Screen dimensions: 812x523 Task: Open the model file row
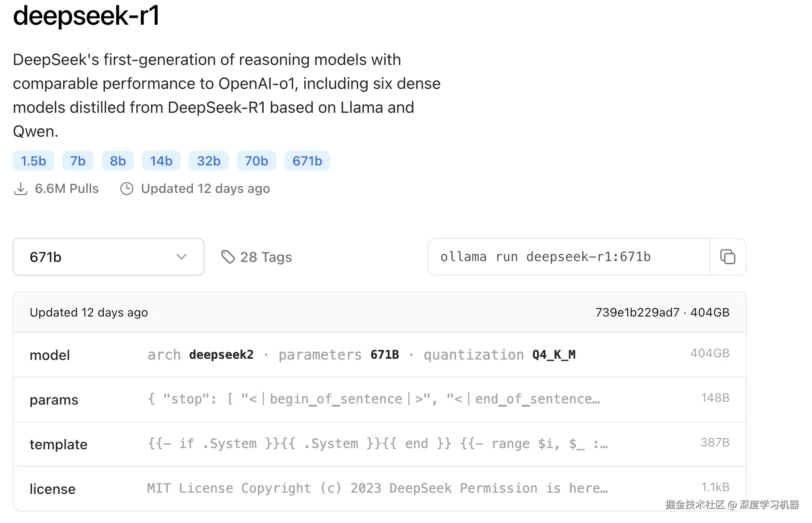(379, 355)
